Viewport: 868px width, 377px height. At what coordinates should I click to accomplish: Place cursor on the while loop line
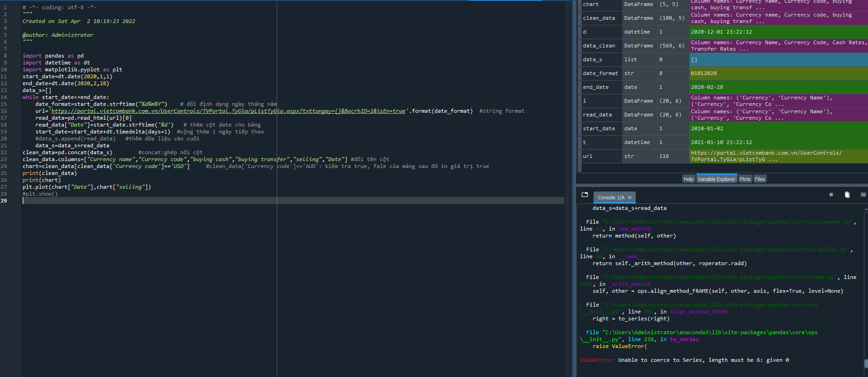pyautogui.click(x=66, y=97)
